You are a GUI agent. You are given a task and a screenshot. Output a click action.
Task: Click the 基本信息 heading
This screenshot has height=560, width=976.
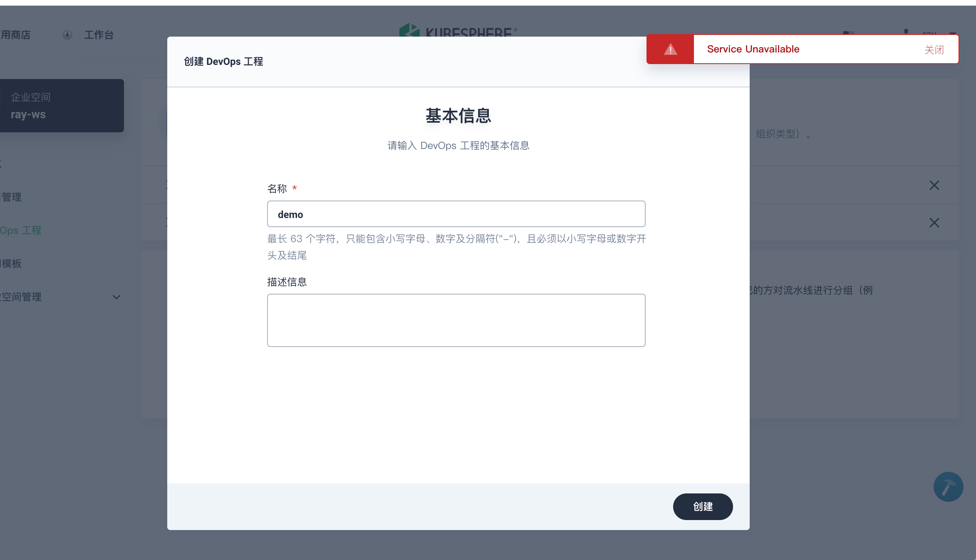pos(458,116)
